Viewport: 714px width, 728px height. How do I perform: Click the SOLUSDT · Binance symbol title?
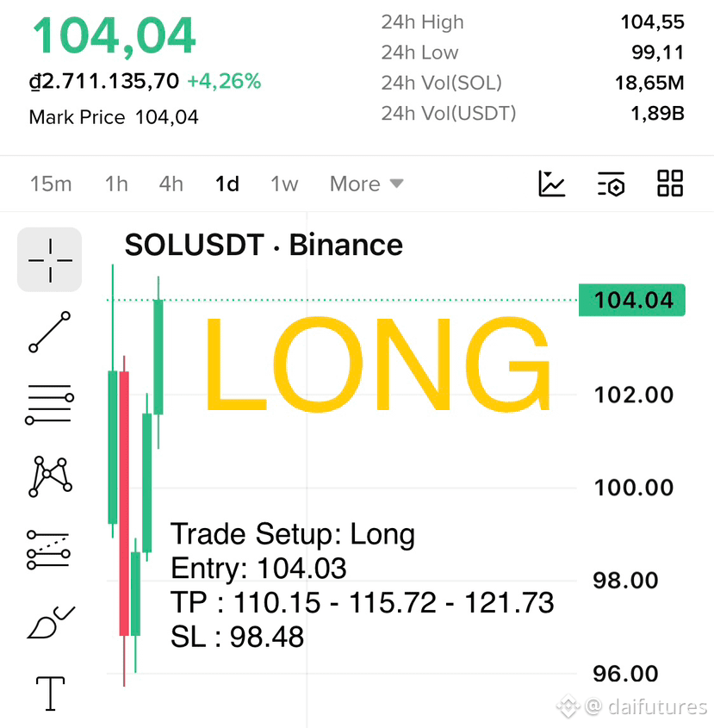point(264,245)
